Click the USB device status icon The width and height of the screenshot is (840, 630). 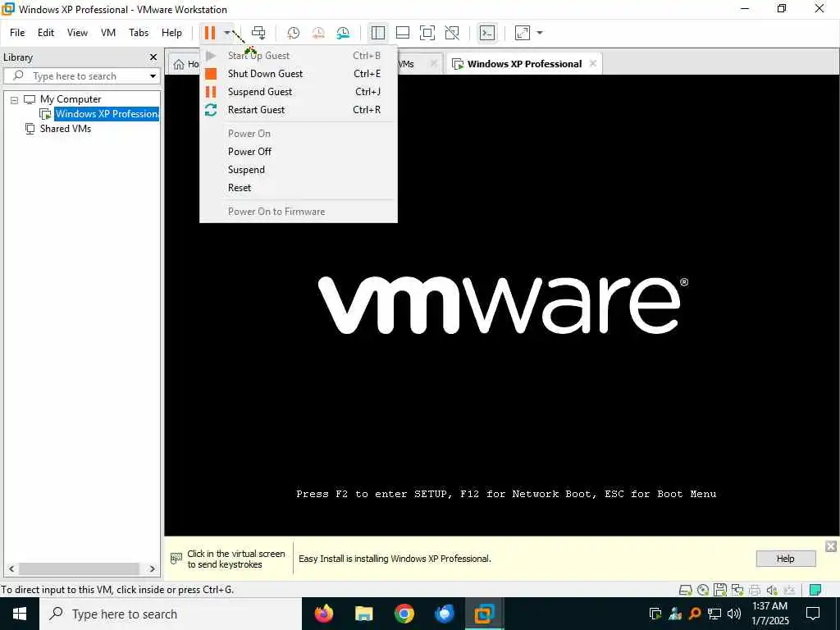tap(789, 591)
